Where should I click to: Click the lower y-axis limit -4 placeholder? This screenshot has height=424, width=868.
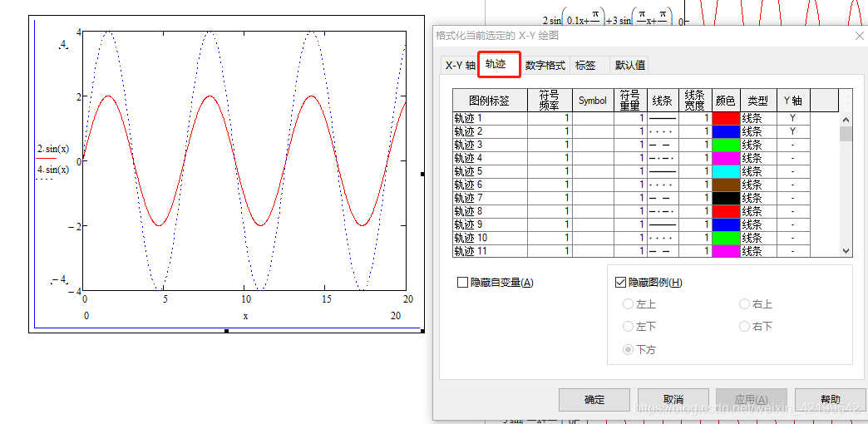(x=59, y=278)
